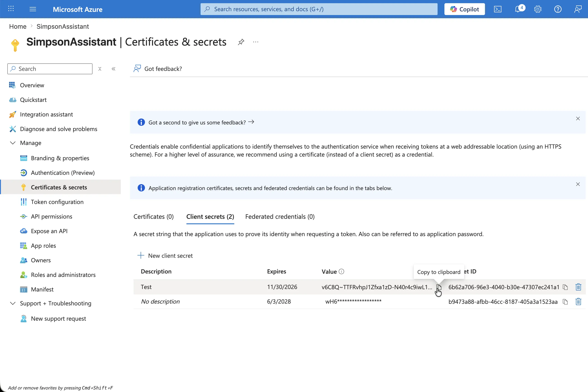The width and height of the screenshot is (588, 392).
Task: Switch to Federated credentials (0) tab
Action: (x=280, y=217)
